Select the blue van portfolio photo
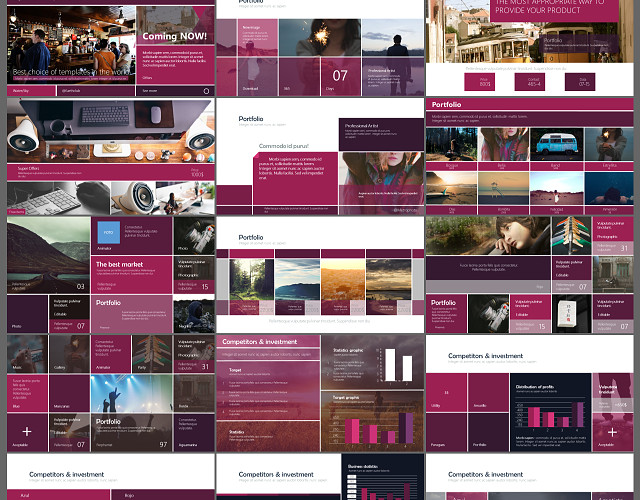 [549, 144]
